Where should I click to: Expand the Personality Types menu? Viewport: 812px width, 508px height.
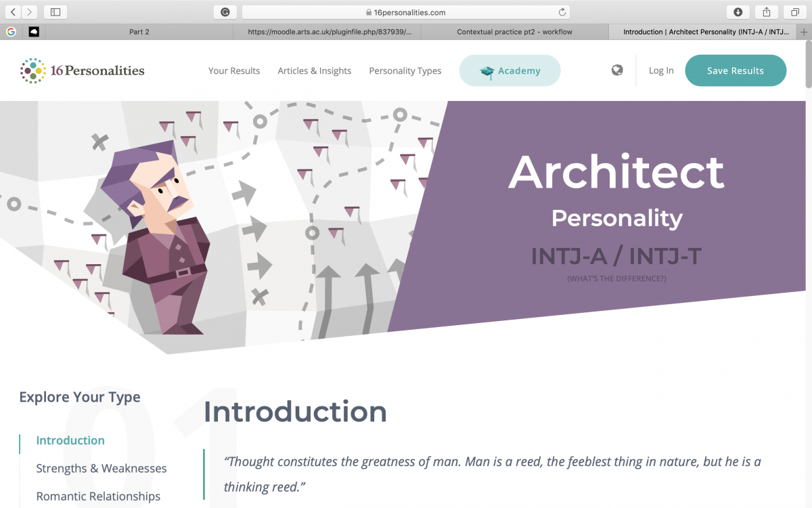(405, 70)
